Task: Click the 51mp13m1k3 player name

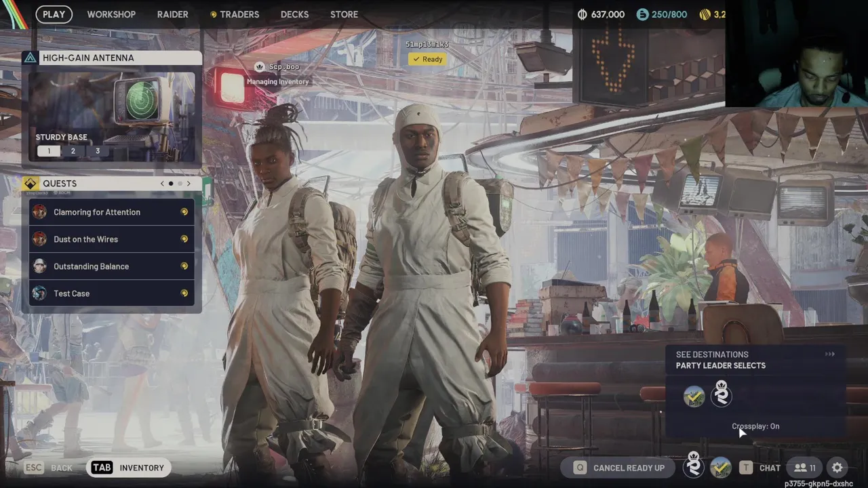Action: pyautogui.click(x=427, y=45)
